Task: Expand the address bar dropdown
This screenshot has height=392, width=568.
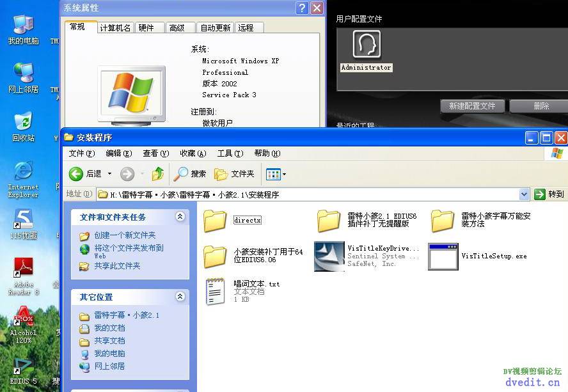Action: (x=524, y=194)
